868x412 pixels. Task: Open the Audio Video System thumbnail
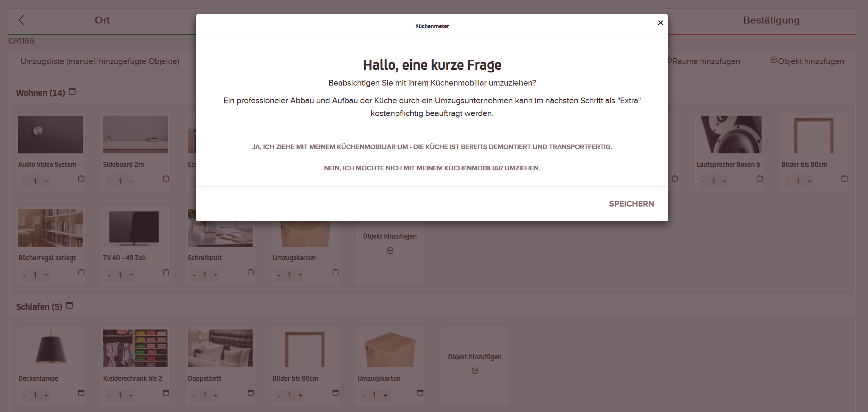51,135
